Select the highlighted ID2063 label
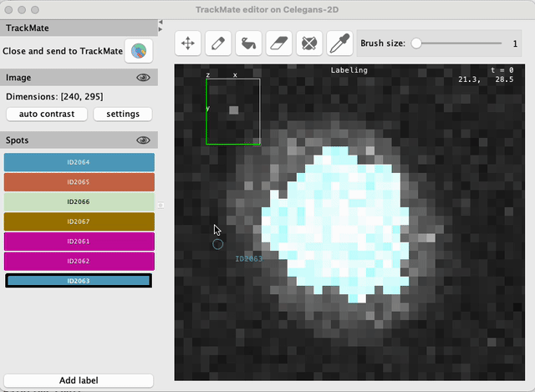 79,281
